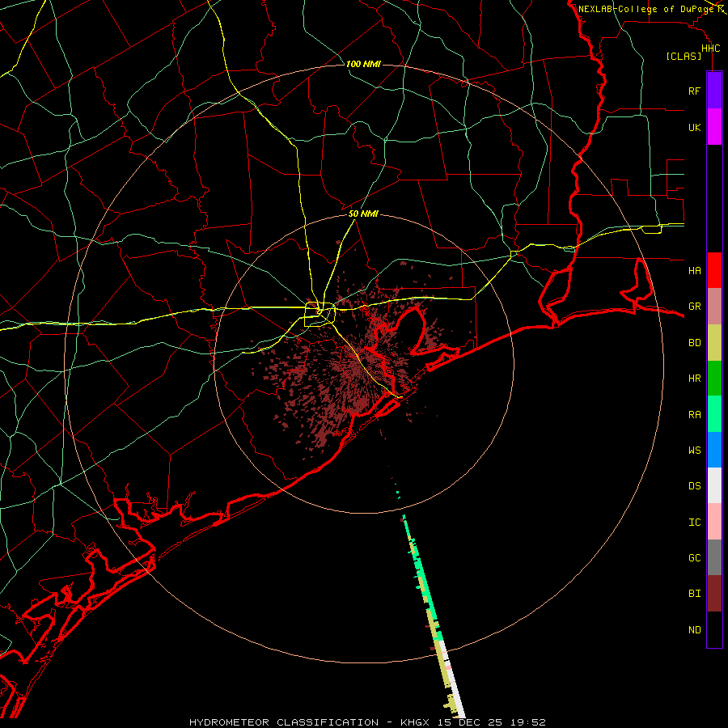Image resolution: width=728 pixels, height=728 pixels.
Task: Click the UK magenta legend swatch
Action: (714, 127)
